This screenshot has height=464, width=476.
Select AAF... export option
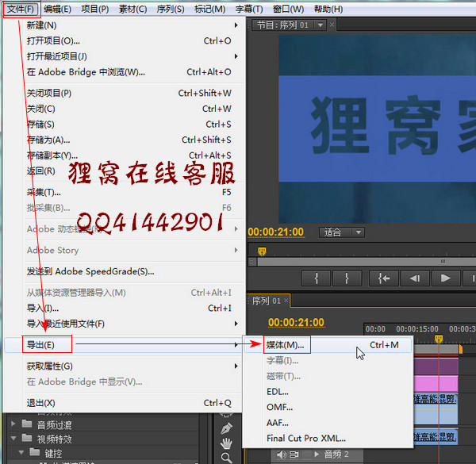(x=328, y=423)
